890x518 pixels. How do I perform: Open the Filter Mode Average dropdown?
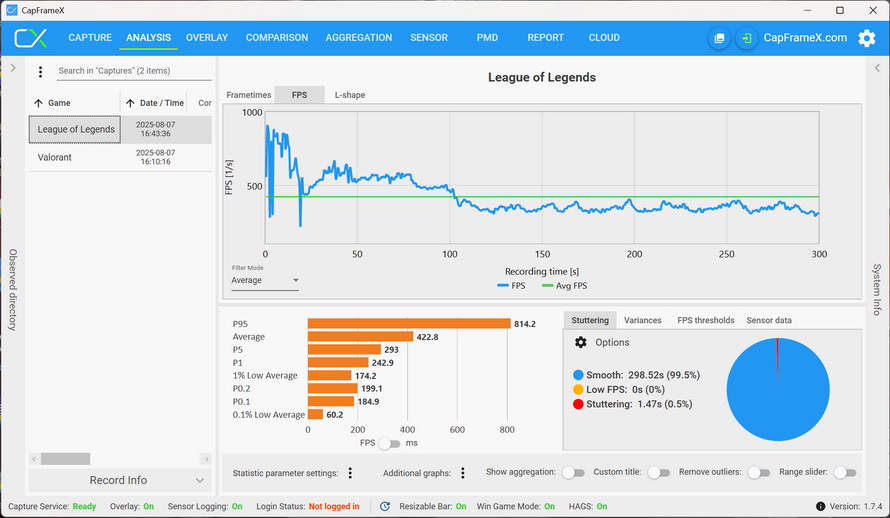(265, 281)
